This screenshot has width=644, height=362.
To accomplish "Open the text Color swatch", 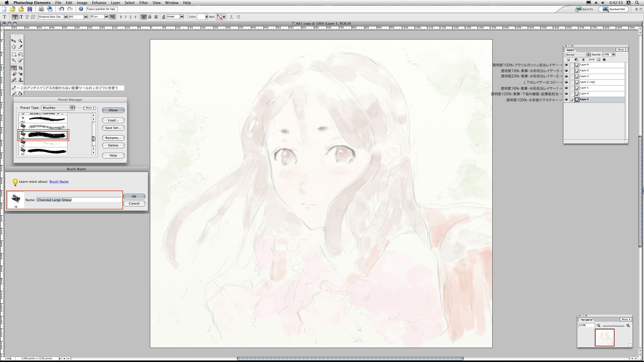I will click(x=201, y=17).
